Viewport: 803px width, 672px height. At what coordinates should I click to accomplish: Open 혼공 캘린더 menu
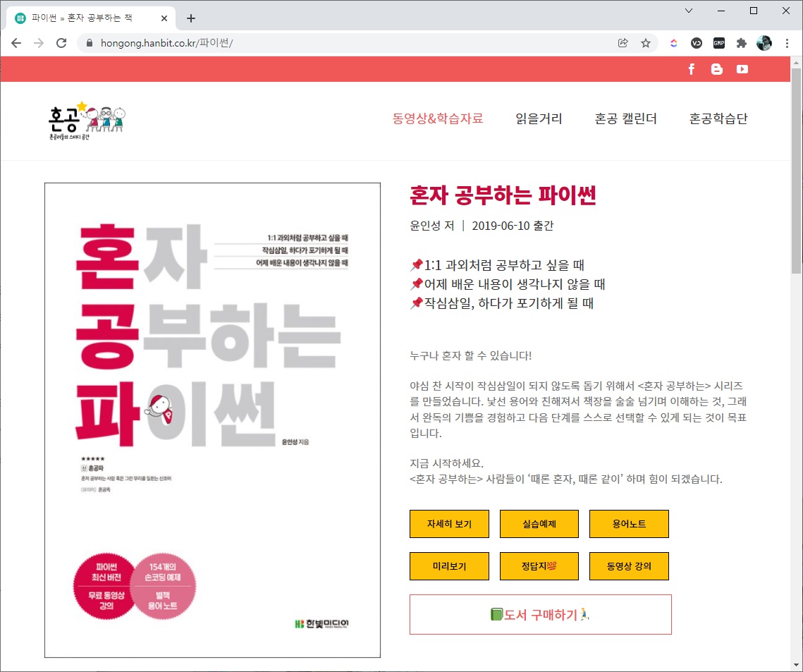[625, 119]
